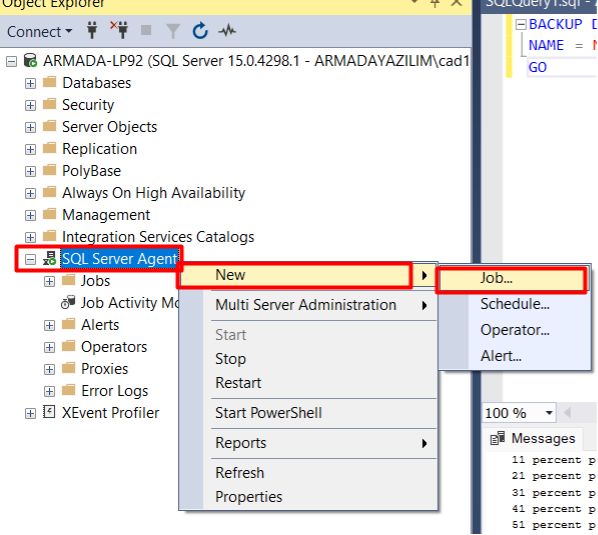Expand the XEvent Profiler node
The height and width of the screenshot is (535, 598).
click(30, 414)
